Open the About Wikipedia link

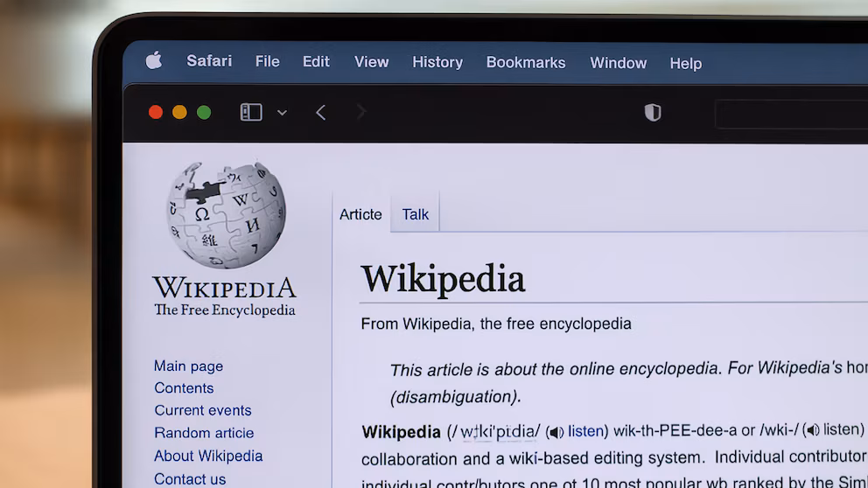click(x=208, y=456)
